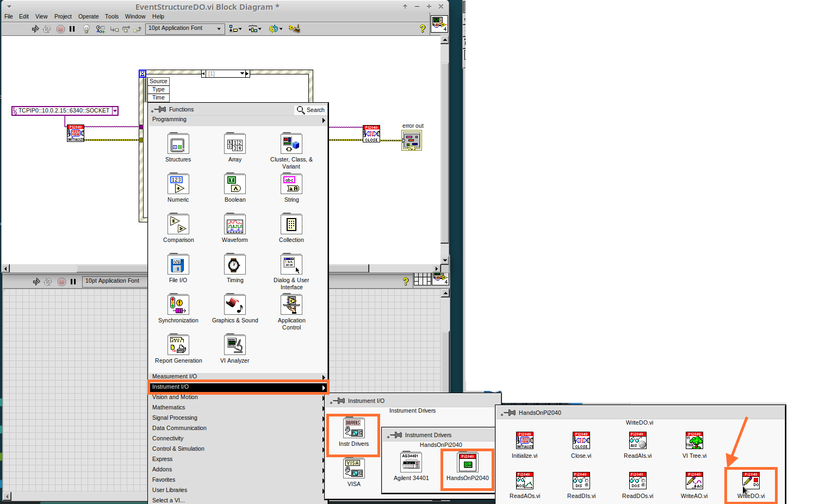
Task: Pin the Functions palette with its pushpin
Action: tap(158, 110)
